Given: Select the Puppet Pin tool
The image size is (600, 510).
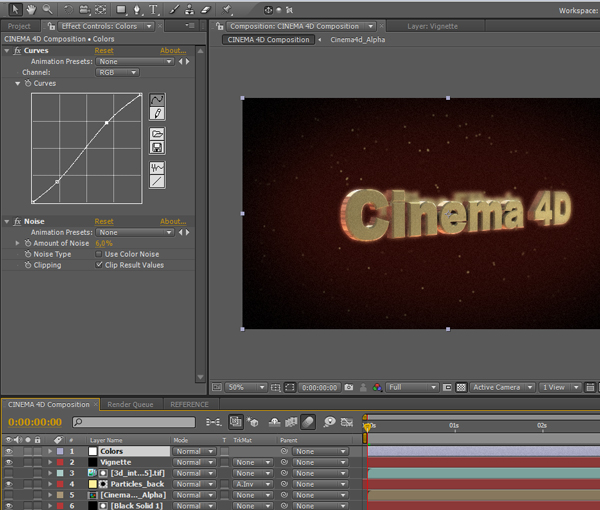Looking at the screenshot, I should 227,10.
